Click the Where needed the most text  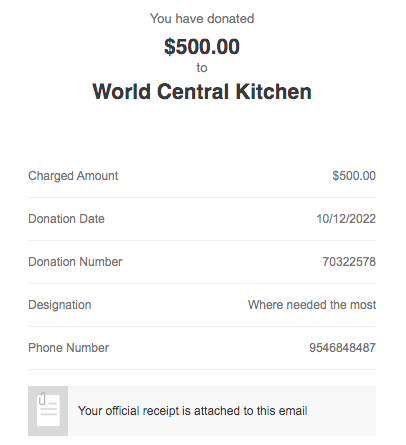click(312, 305)
